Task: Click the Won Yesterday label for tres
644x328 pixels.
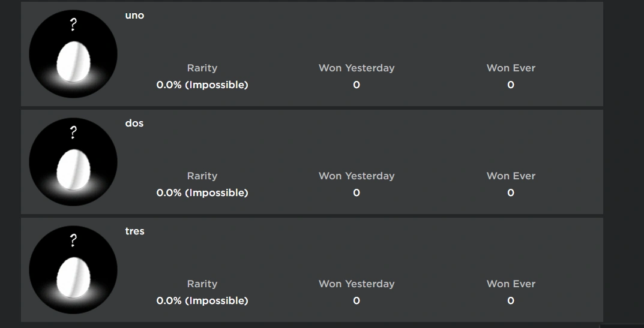Action: click(357, 284)
